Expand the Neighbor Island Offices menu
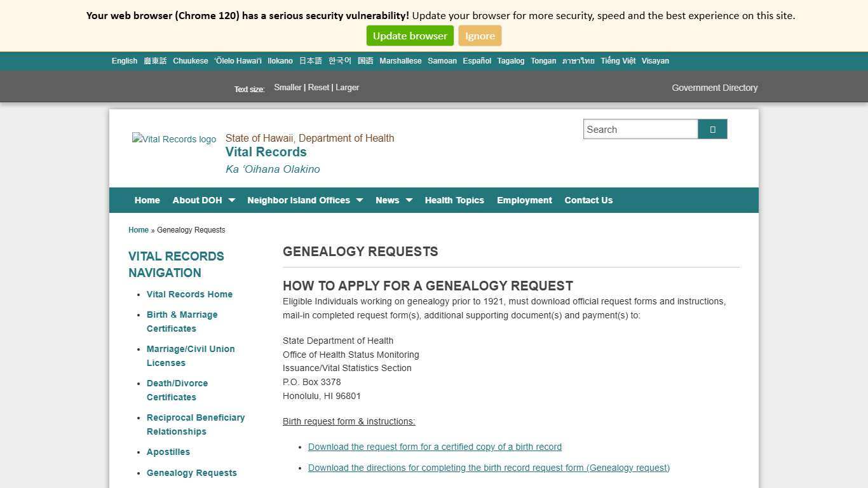868x488 pixels. click(299, 200)
